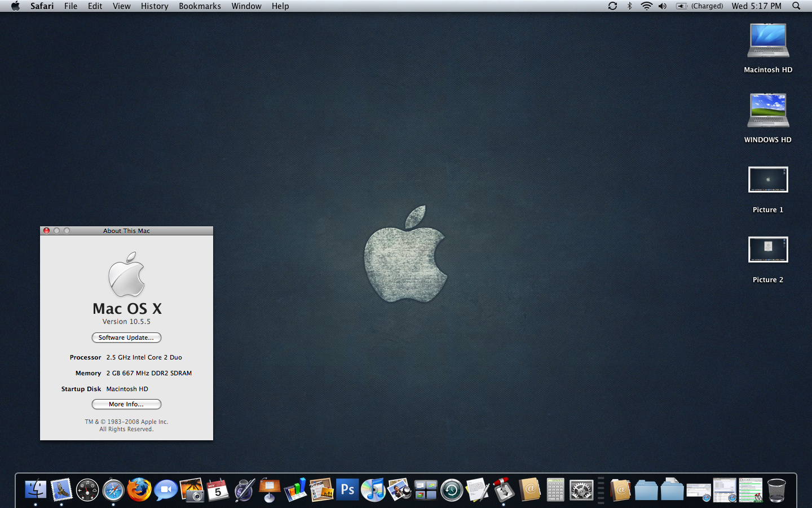Click the sync status menu bar icon
This screenshot has height=508, width=812.
tap(613, 6)
